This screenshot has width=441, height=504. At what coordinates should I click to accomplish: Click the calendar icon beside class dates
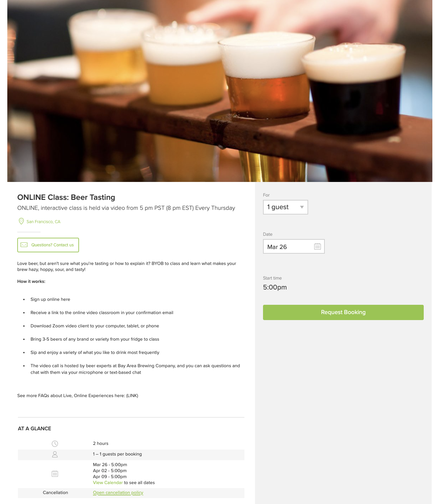tap(55, 474)
